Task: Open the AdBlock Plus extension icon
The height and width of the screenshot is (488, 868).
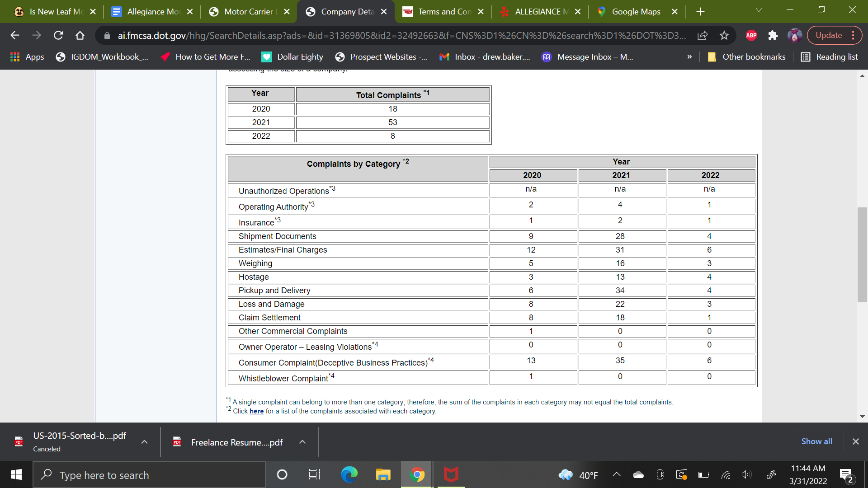Action: [x=751, y=35]
